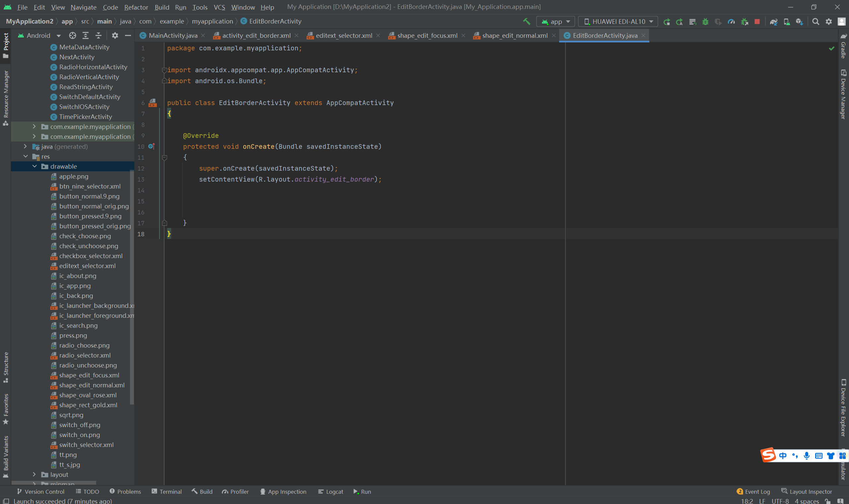Open the Terminal tool window
The image size is (849, 504).
point(166,491)
